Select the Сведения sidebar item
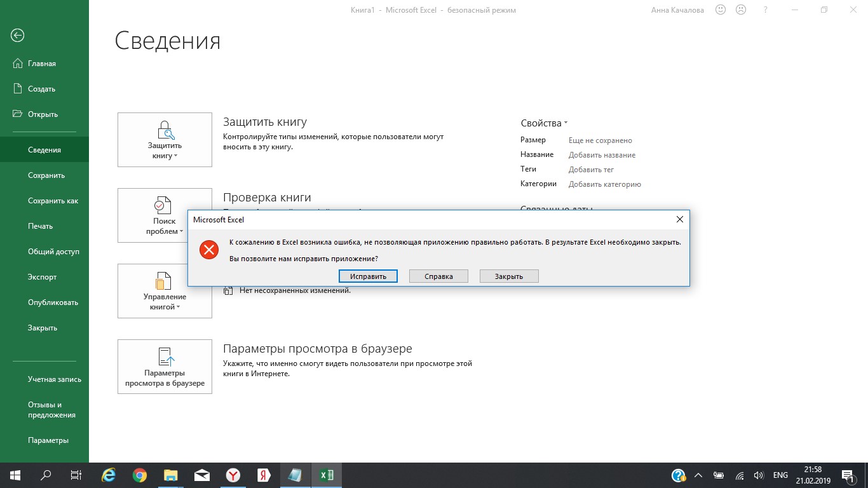This screenshot has width=868, height=488. tap(44, 150)
